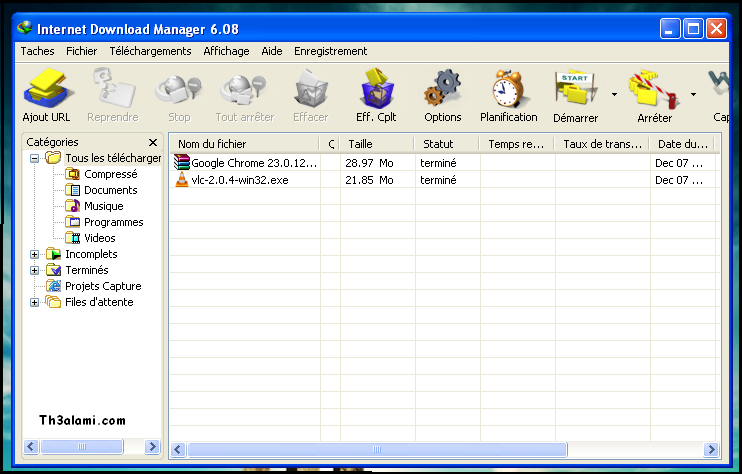742x474 pixels.
Task: Select the Musique category folder icon
Action: coord(72,206)
